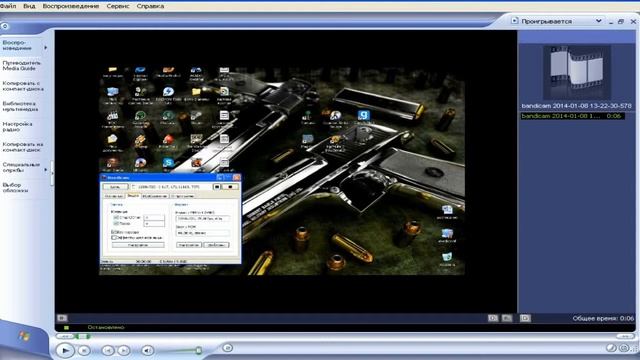Open the Файл menu
Viewport: 640px width, 360px height.
pos(8,6)
